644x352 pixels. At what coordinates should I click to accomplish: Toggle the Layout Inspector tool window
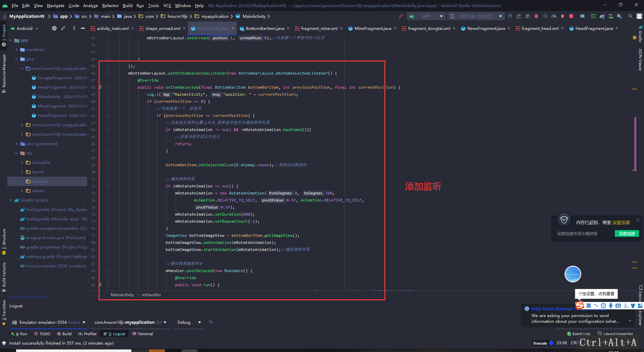(x=615, y=334)
